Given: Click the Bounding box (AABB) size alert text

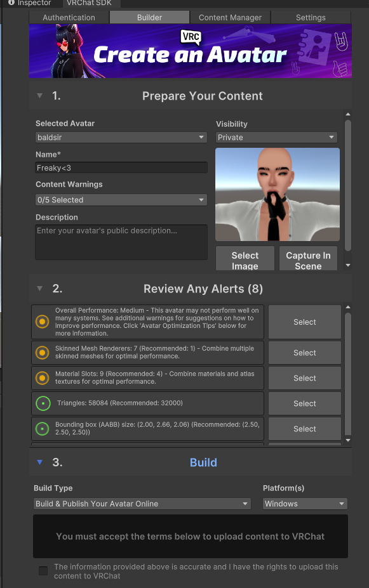Looking at the screenshot, I should point(158,428).
